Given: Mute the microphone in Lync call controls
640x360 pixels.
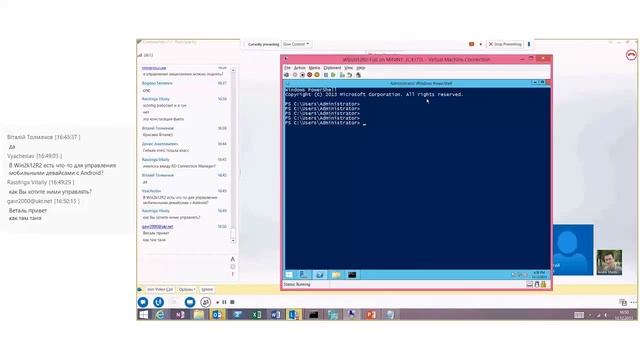Looking at the screenshot, I should (x=158, y=302).
